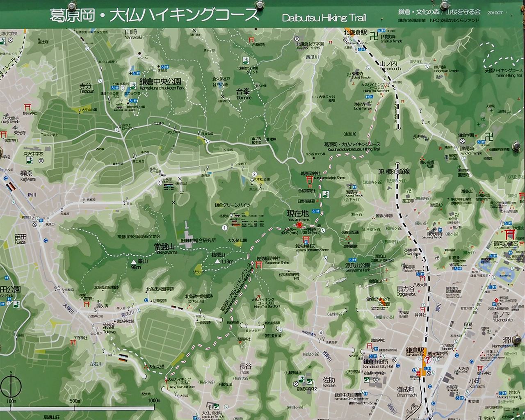The width and height of the screenshot is (525, 420).
Task: Click the 113m summit triangle marker
Action: 217,261
